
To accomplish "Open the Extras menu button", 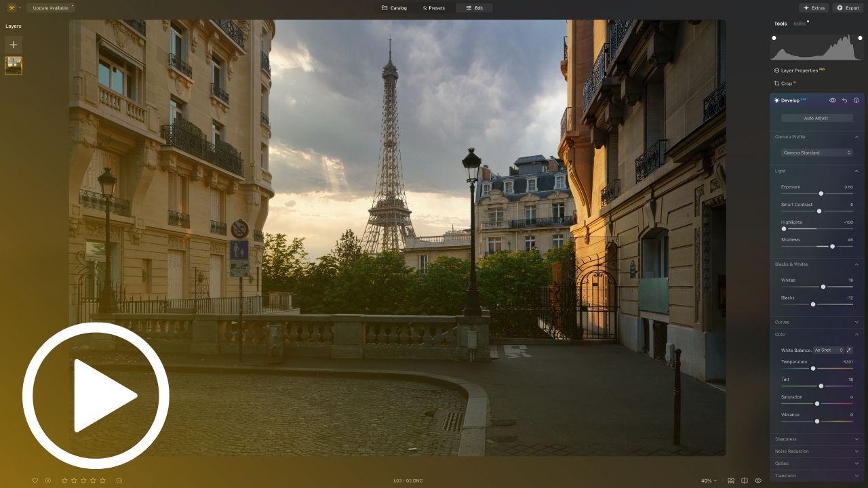I will [814, 8].
